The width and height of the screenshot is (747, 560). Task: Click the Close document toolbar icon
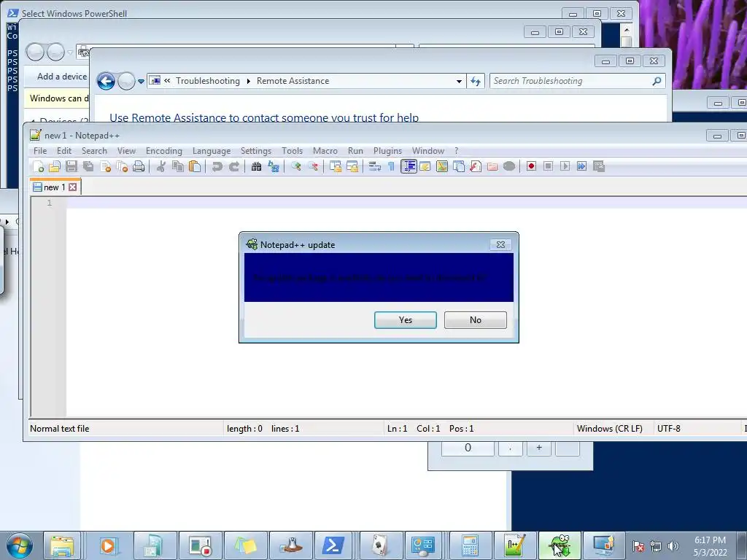[105, 166]
